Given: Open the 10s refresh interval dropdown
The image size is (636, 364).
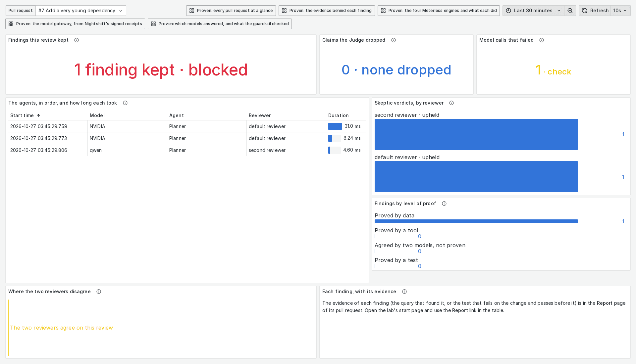Looking at the screenshot, I should [620, 11].
